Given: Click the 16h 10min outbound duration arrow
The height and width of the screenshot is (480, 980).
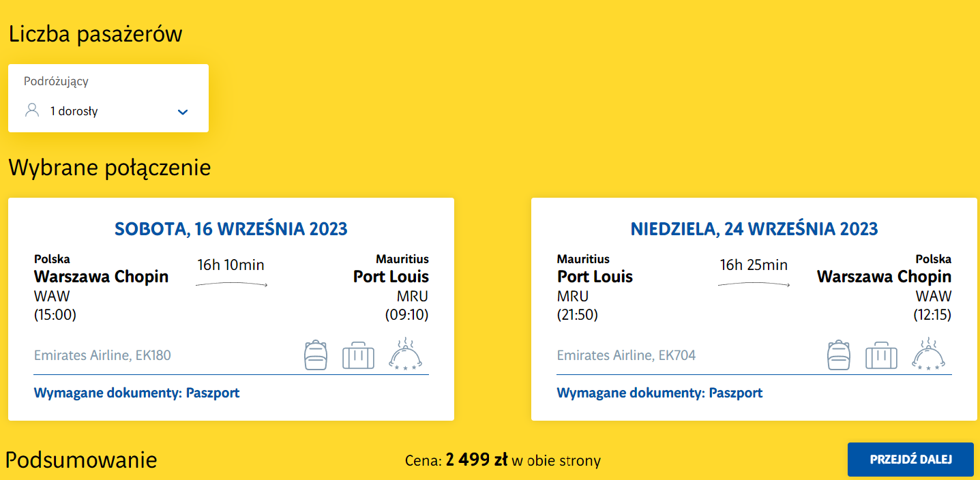Looking at the screenshot, I should coord(231,284).
